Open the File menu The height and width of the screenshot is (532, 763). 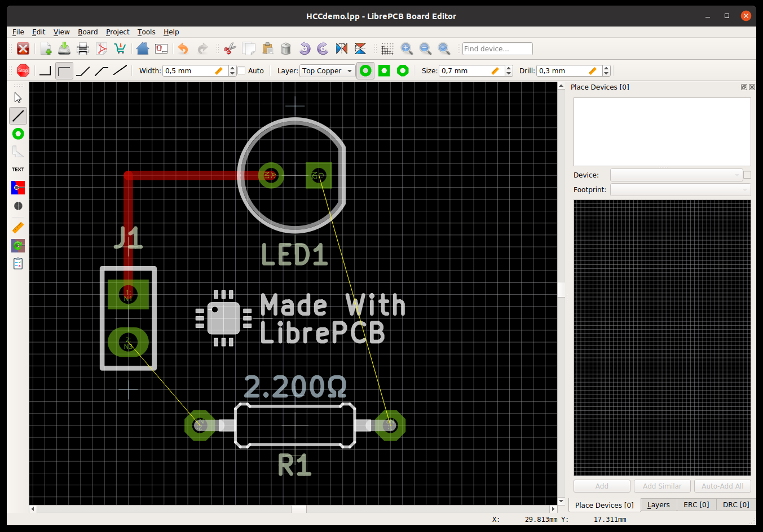(18, 32)
